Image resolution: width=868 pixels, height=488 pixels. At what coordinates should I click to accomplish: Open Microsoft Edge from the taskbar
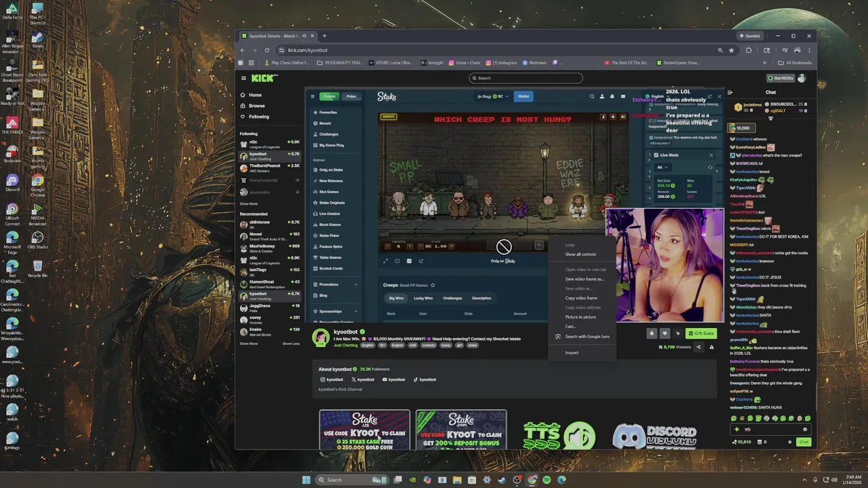(561, 480)
